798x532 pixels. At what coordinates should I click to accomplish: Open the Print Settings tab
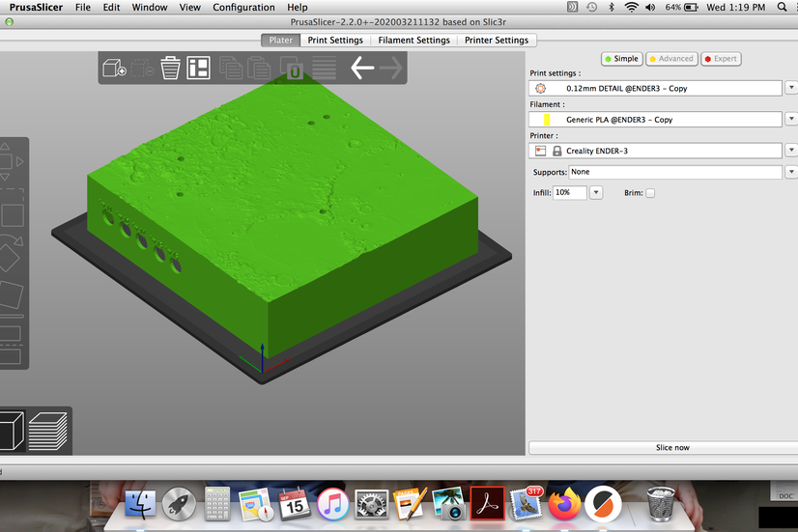335,41
